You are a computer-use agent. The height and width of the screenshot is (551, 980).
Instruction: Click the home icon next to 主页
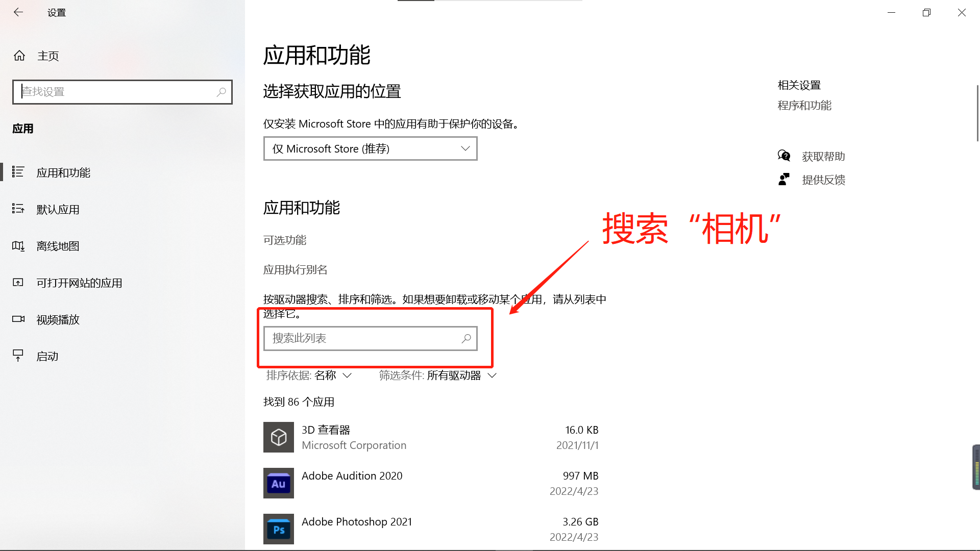coord(19,56)
